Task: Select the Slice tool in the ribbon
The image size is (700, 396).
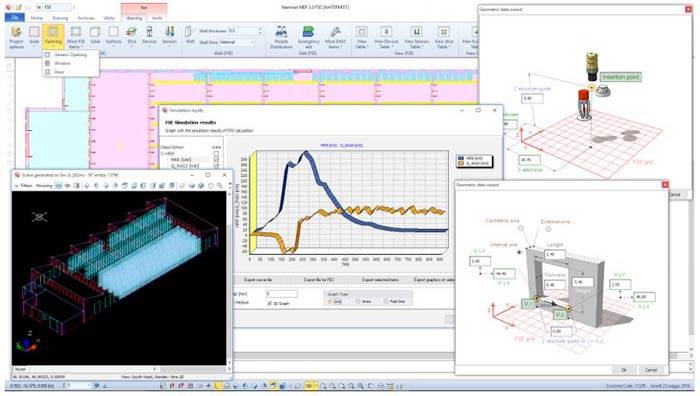Action: (x=132, y=36)
